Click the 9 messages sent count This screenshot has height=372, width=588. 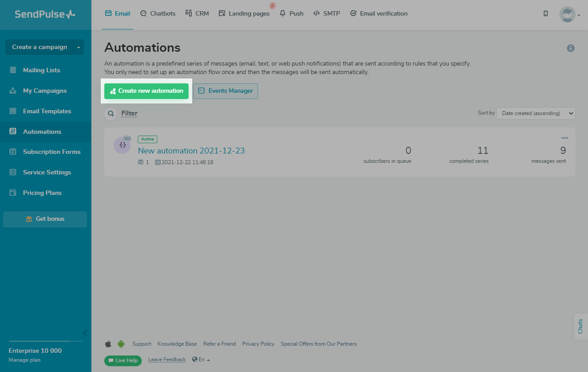pos(563,150)
